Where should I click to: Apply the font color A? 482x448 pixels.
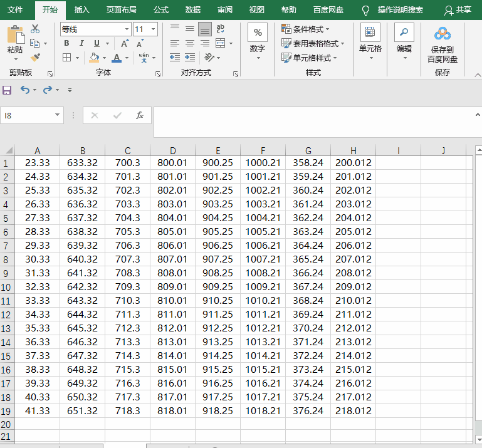tap(117, 58)
